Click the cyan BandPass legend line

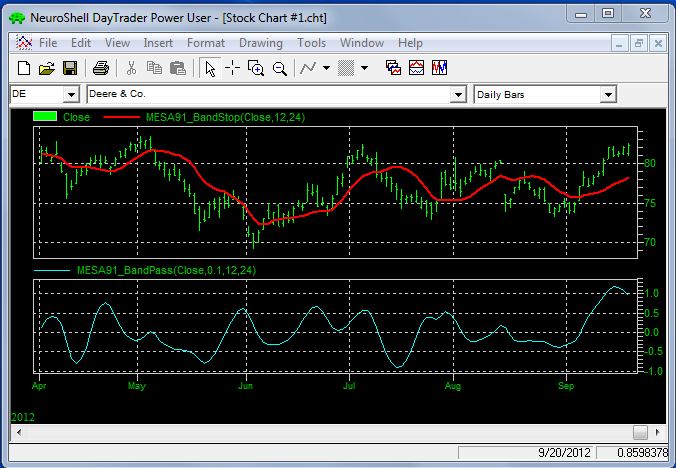point(52,271)
